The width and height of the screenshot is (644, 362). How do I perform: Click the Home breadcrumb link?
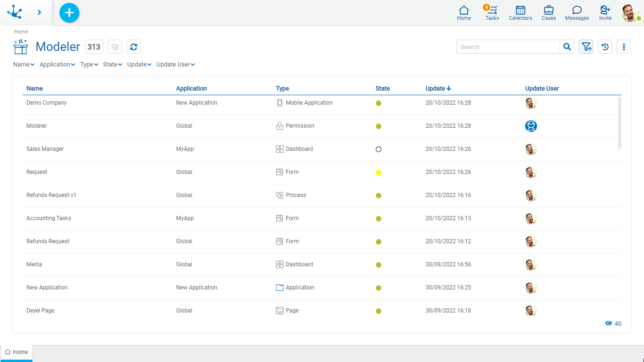tap(21, 32)
